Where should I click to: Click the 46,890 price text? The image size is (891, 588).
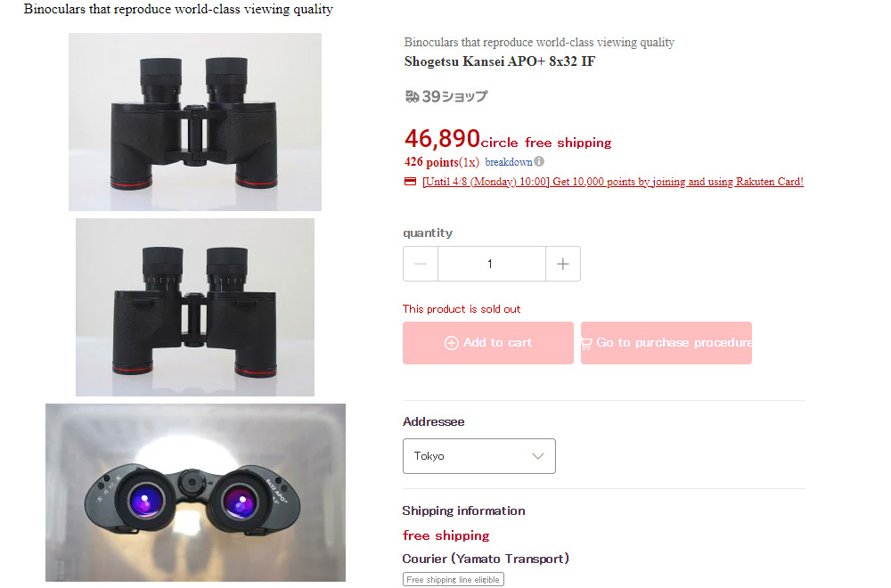click(x=442, y=139)
